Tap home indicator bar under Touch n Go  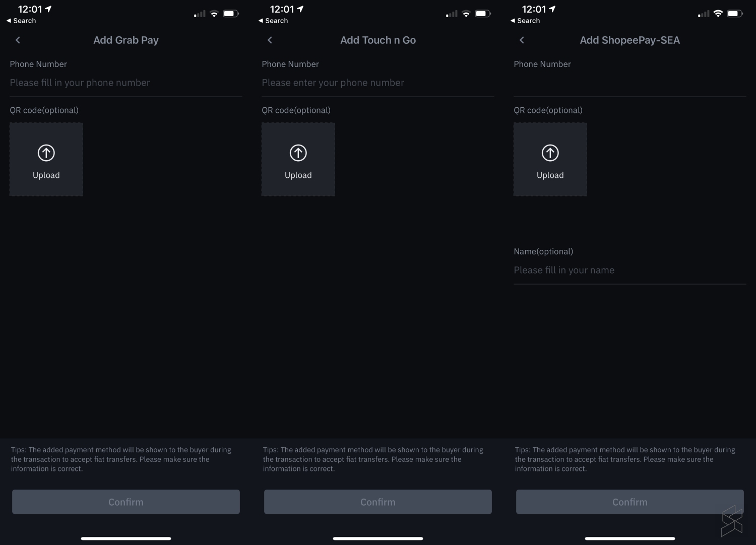pos(378,538)
